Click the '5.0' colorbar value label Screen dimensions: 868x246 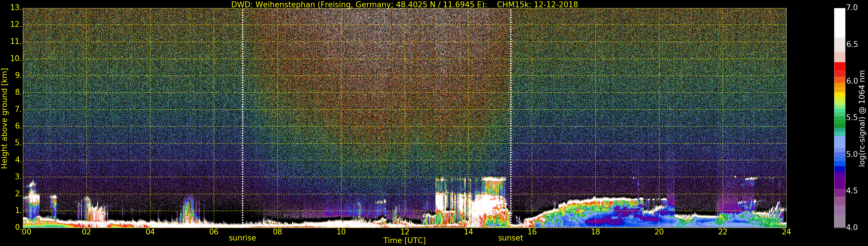(x=852, y=154)
